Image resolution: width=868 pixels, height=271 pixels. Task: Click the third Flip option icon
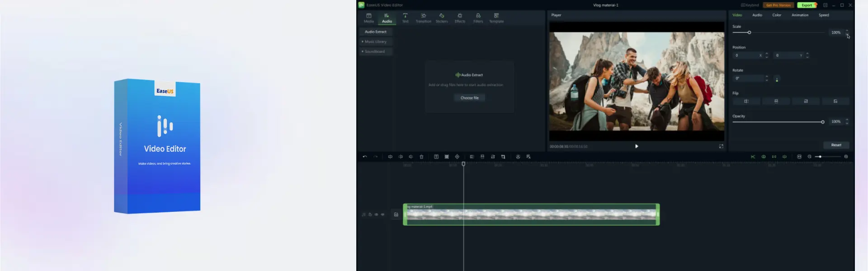[x=806, y=101]
